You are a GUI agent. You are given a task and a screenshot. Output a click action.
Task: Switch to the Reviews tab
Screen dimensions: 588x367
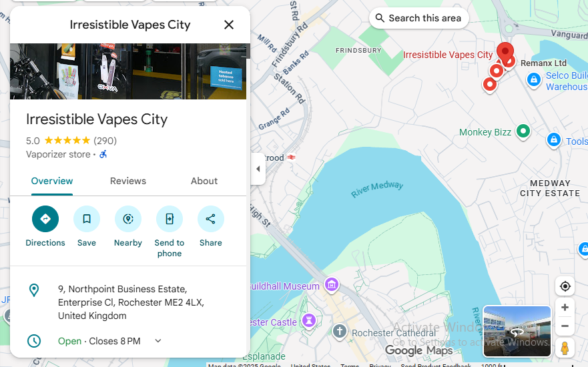click(x=128, y=181)
